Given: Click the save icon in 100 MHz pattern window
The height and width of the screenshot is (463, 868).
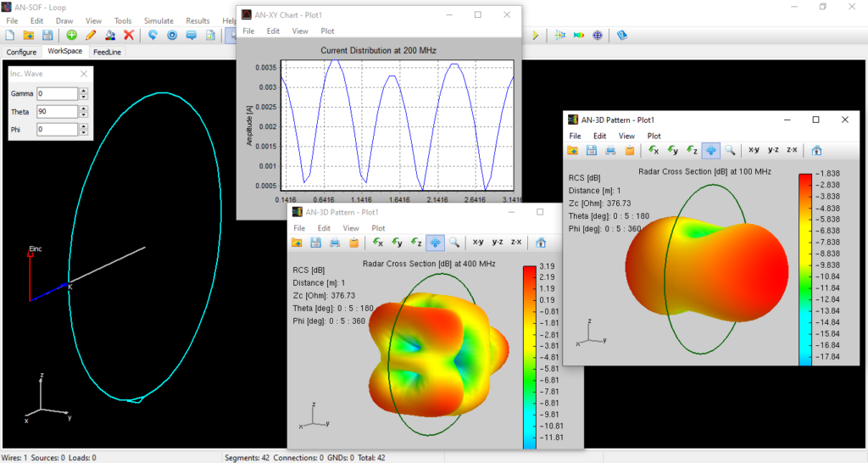Looking at the screenshot, I should point(591,150).
